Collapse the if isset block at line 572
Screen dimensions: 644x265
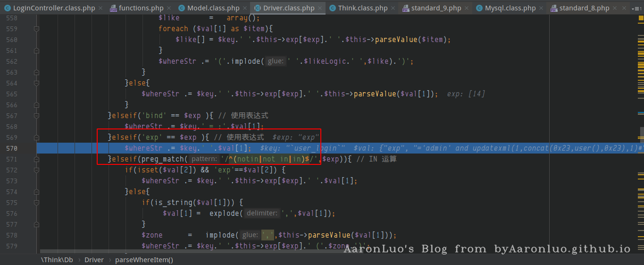pos(36,170)
